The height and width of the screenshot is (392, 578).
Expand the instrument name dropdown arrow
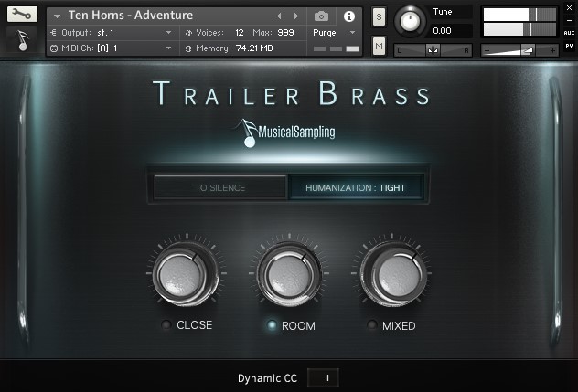(x=57, y=16)
